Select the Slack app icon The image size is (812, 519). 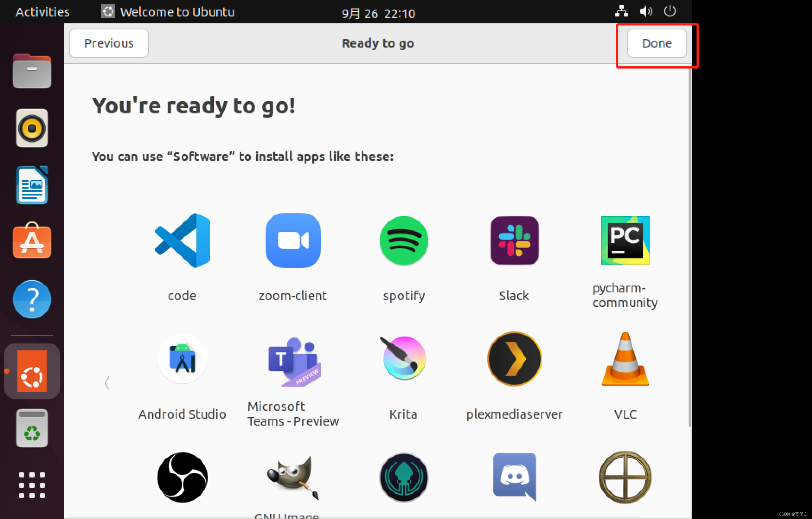[x=514, y=240]
